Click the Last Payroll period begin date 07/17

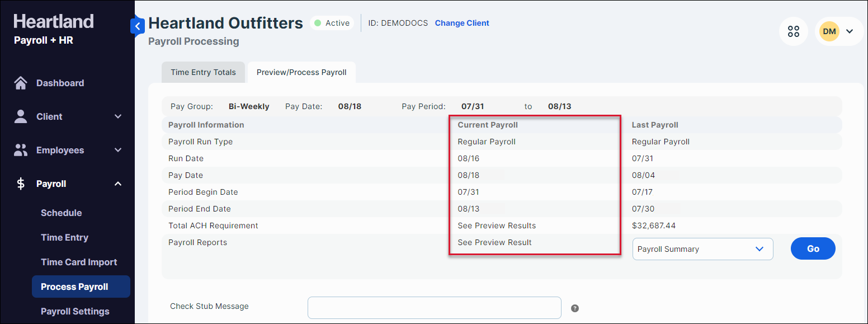coord(643,192)
